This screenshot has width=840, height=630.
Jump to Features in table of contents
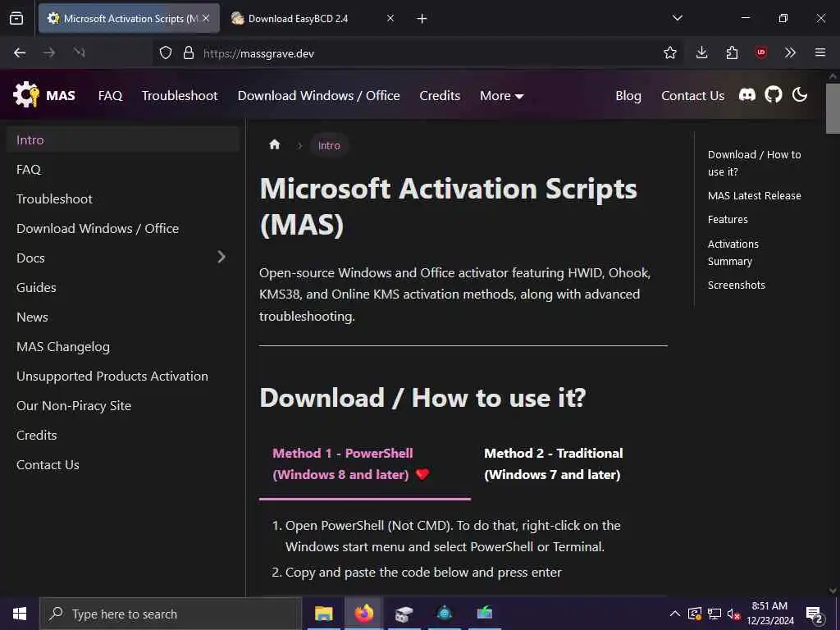[x=728, y=219]
